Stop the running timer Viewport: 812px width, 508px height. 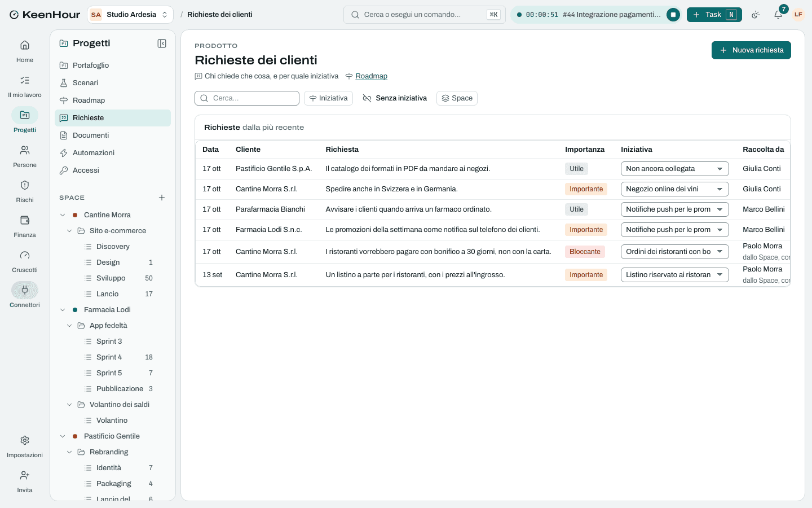tap(673, 15)
